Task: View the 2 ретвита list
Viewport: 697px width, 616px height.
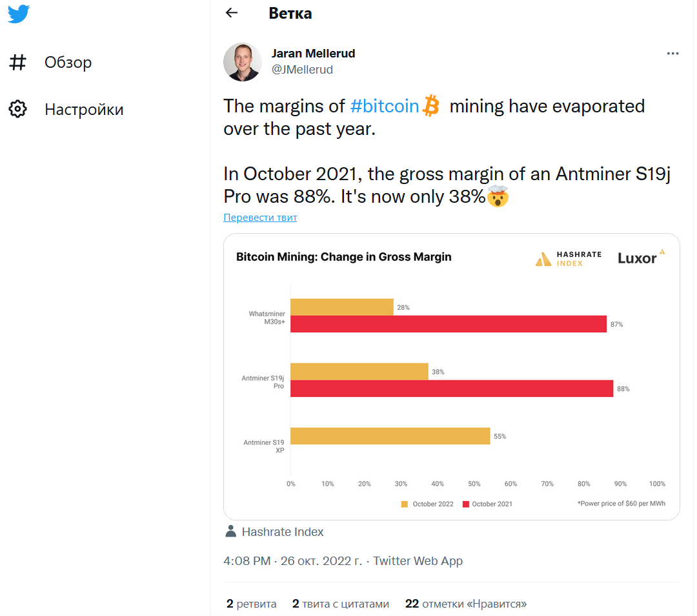Action: pos(251,604)
